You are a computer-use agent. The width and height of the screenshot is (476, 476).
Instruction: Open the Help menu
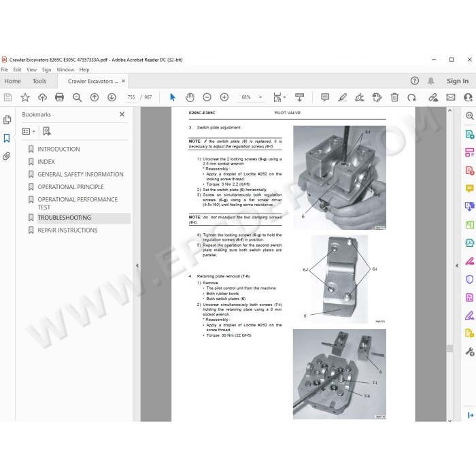(x=84, y=69)
